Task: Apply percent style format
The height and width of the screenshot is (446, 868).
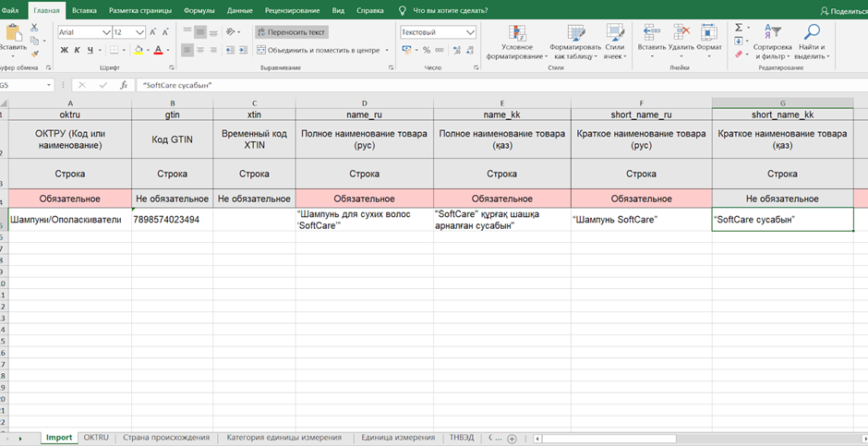Action: [x=427, y=50]
